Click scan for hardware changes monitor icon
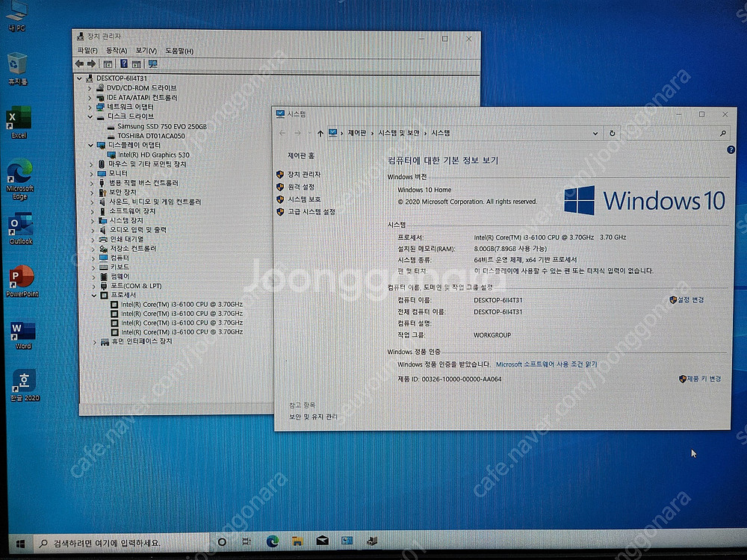Viewport: 747px width, 560px height. (x=152, y=63)
